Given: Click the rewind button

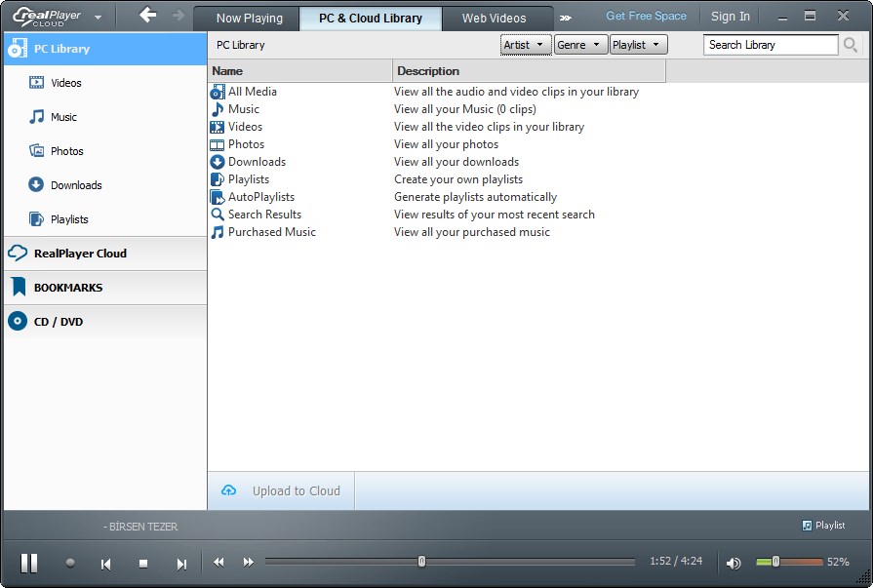Looking at the screenshot, I should tap(218, 563).
